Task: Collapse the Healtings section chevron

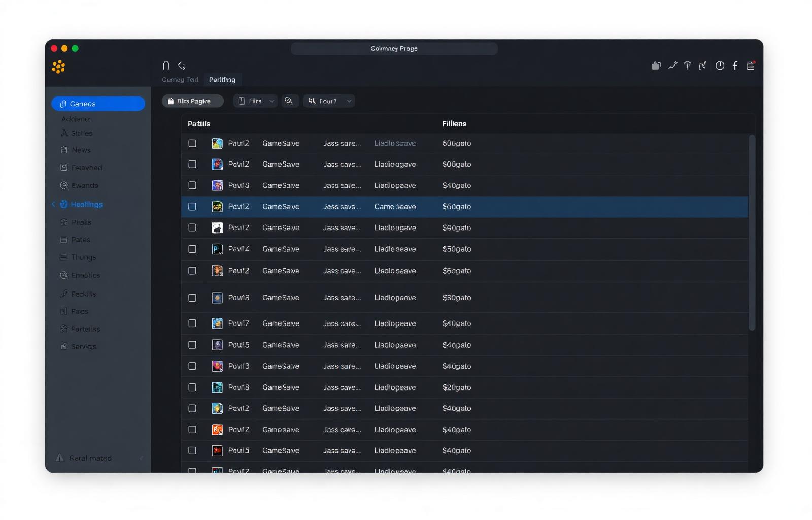Action: pyautogui.click(x=53, y=204)
